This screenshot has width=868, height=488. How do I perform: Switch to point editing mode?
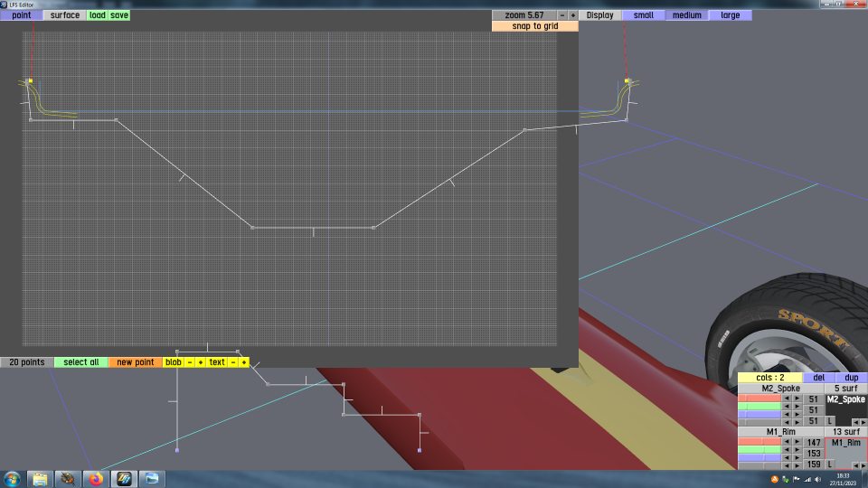21,15
